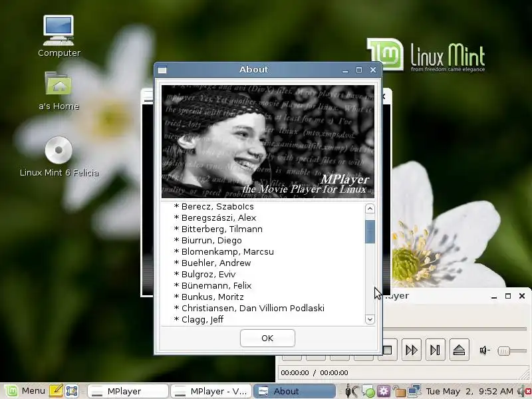Select the entry Christiansen, Dan Villiom Podlaski
The height and width of the screenshot is (399, 532).
click(x=249, y=308)
